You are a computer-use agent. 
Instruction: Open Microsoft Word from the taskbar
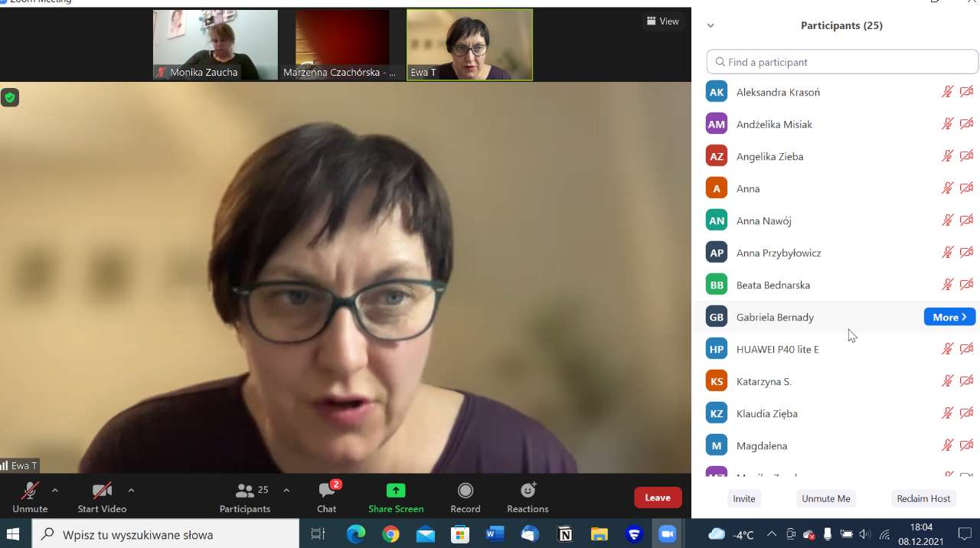495,534
